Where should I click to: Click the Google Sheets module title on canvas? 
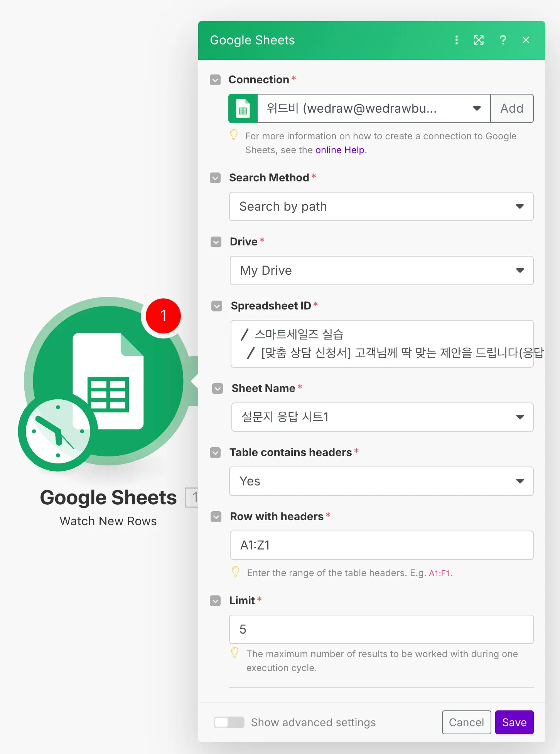pos(108,497)
